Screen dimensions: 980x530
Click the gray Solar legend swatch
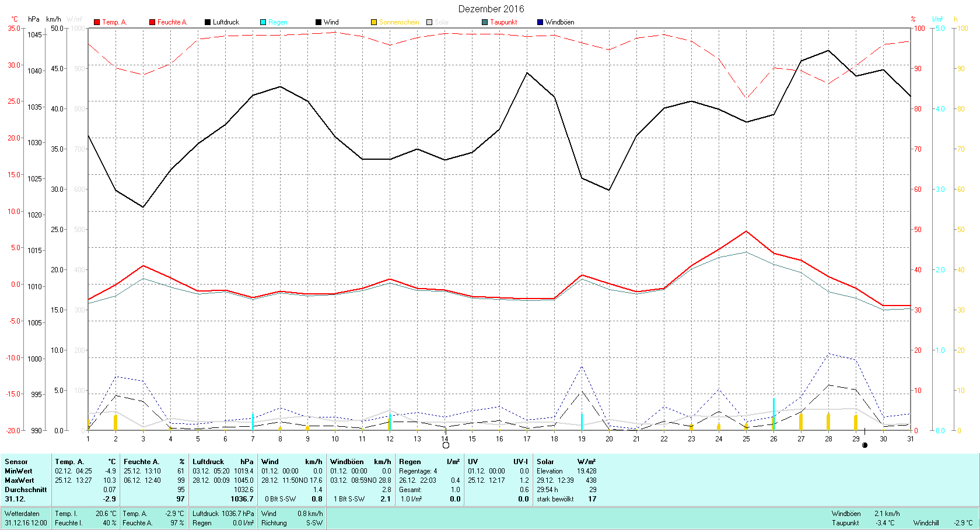[x=429, y=22]
